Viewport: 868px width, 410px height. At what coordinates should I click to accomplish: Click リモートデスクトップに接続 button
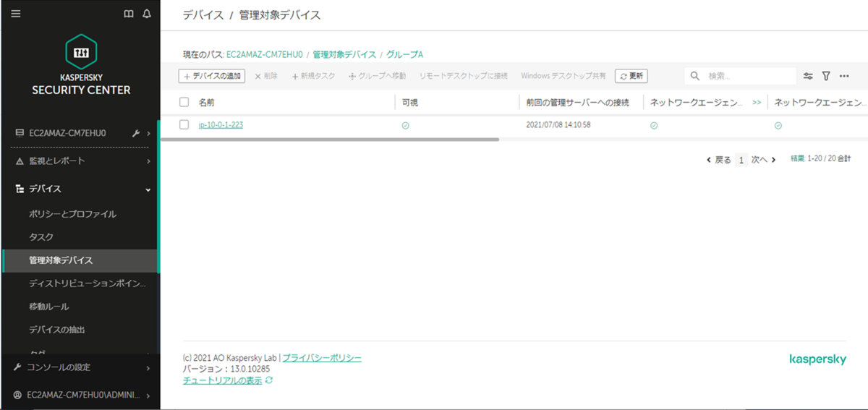(464, 76)
